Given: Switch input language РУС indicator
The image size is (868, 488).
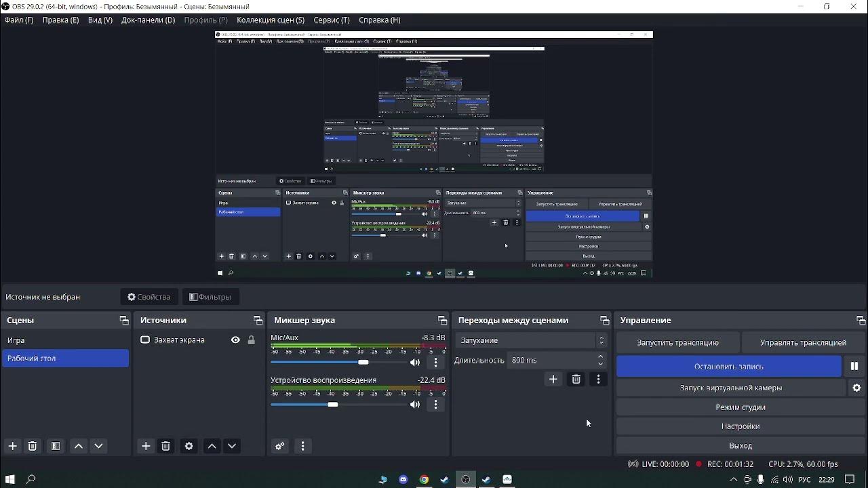Looking at the screenshot, I should click(805, 480).
